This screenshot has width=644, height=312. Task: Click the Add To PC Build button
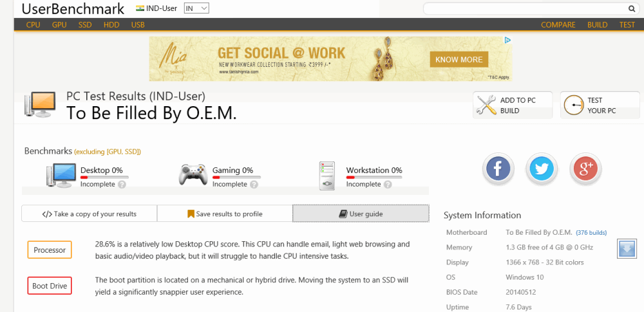click(513, 105)
